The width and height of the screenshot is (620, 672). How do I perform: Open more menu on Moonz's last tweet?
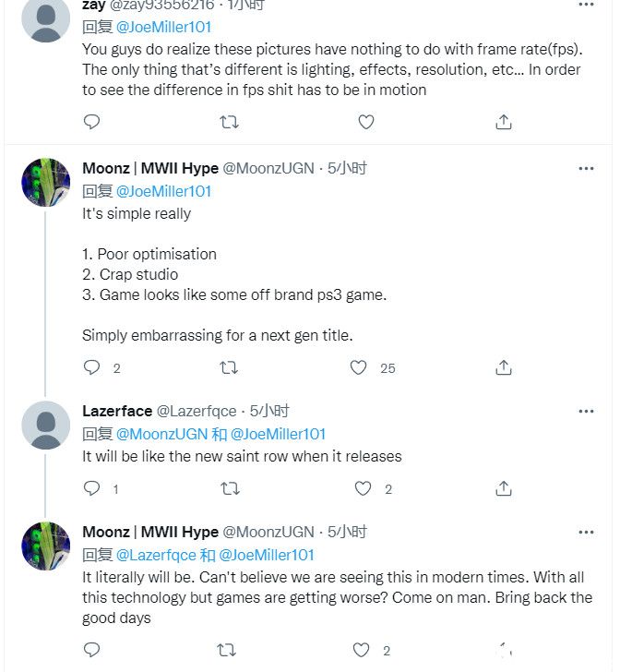click(x=586, y=533)
